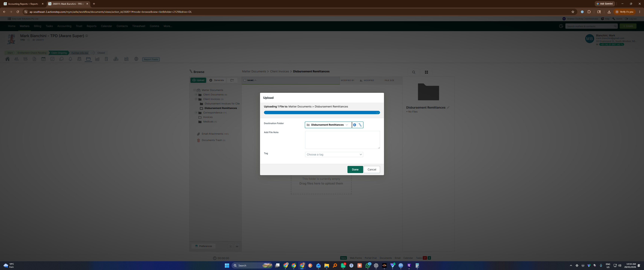Open the Trust menu
The image size is (644, 270).
coord(79,26)
